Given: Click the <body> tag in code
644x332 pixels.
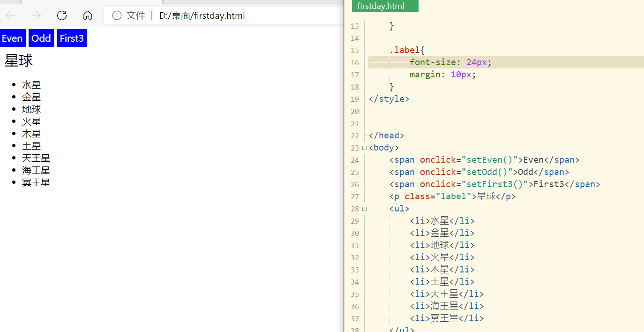Looking at the screenshot, I should coord(384,148).
